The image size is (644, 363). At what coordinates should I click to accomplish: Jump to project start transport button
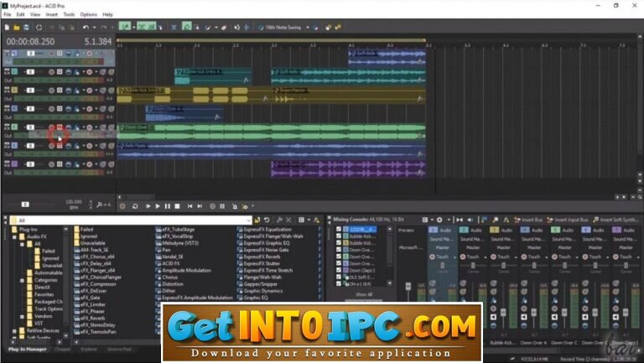190,206
